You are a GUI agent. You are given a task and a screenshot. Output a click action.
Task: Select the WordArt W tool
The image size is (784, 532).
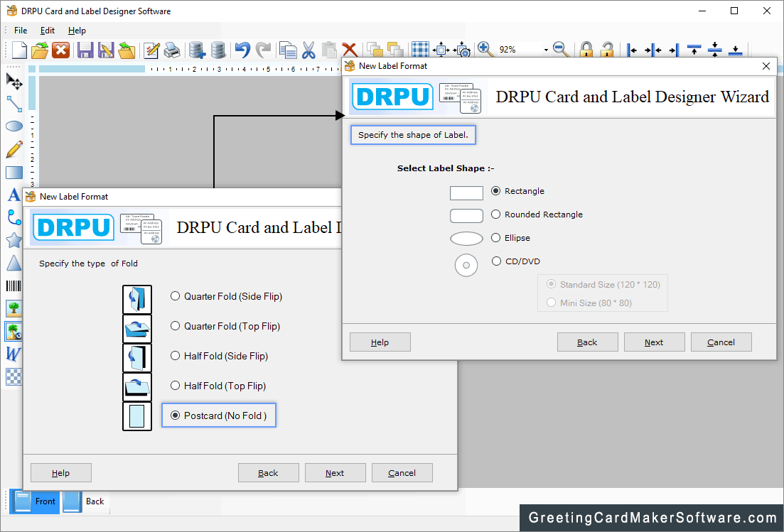tap(14, 354)
